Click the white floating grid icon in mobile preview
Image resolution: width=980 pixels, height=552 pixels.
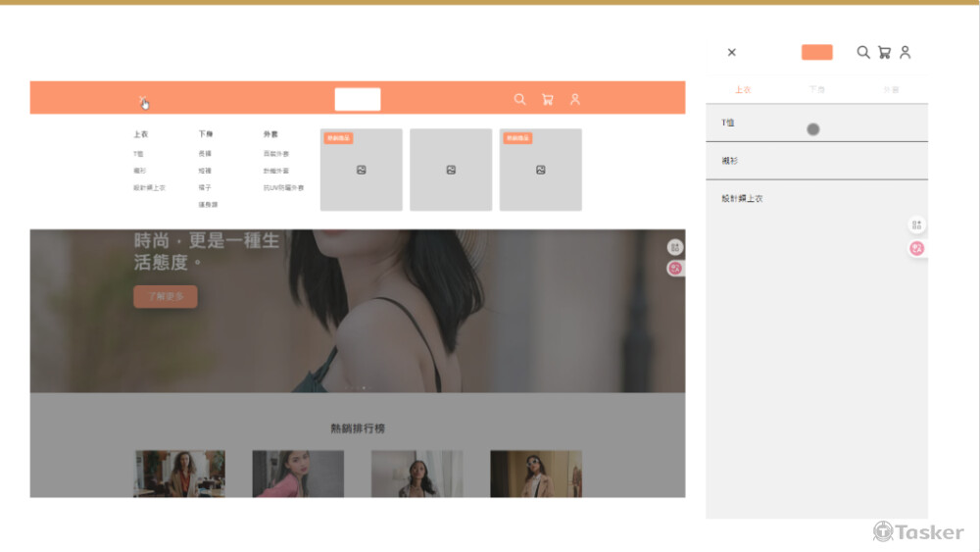[x=917, y=226]
